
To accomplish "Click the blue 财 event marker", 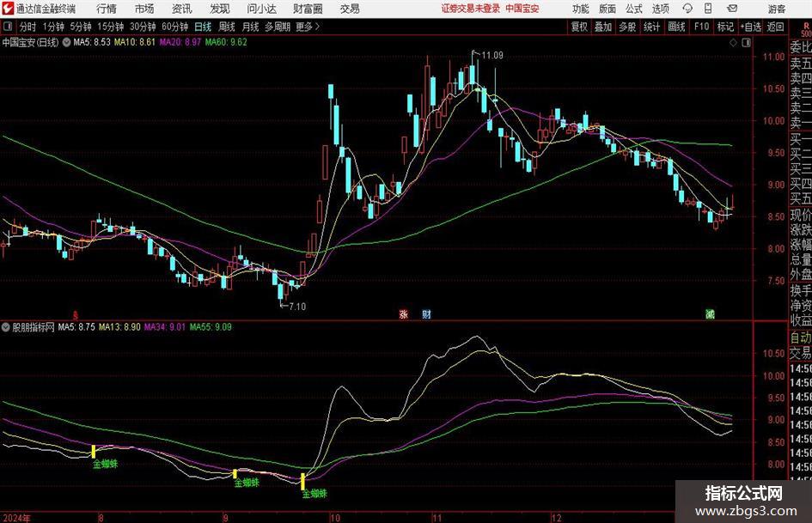I will [x=426, y=313].
